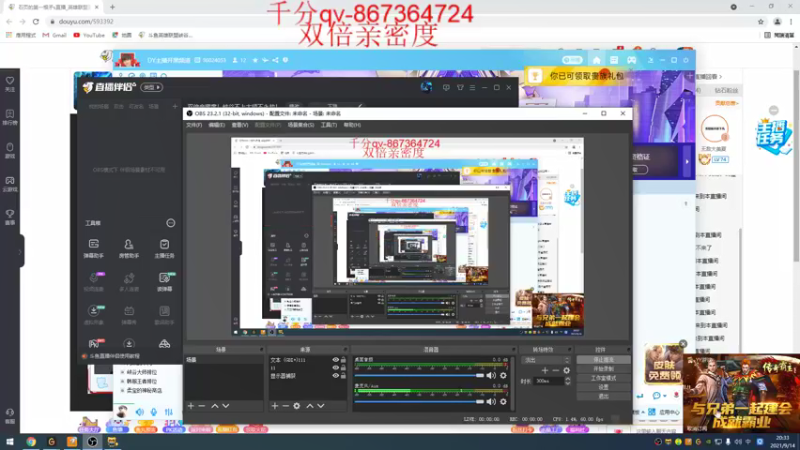
Task: Move source up in OBS sources list
Action: (x=310, y=406)
